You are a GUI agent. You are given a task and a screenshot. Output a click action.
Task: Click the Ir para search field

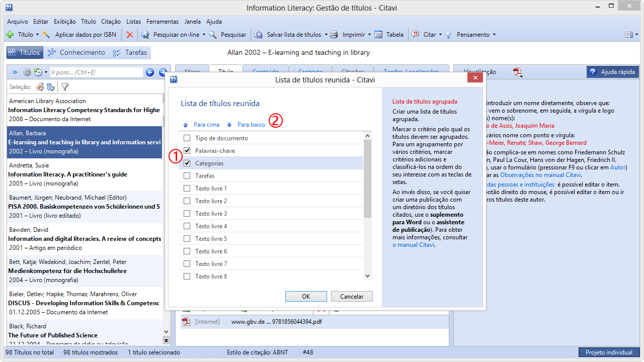click(96, 72)
